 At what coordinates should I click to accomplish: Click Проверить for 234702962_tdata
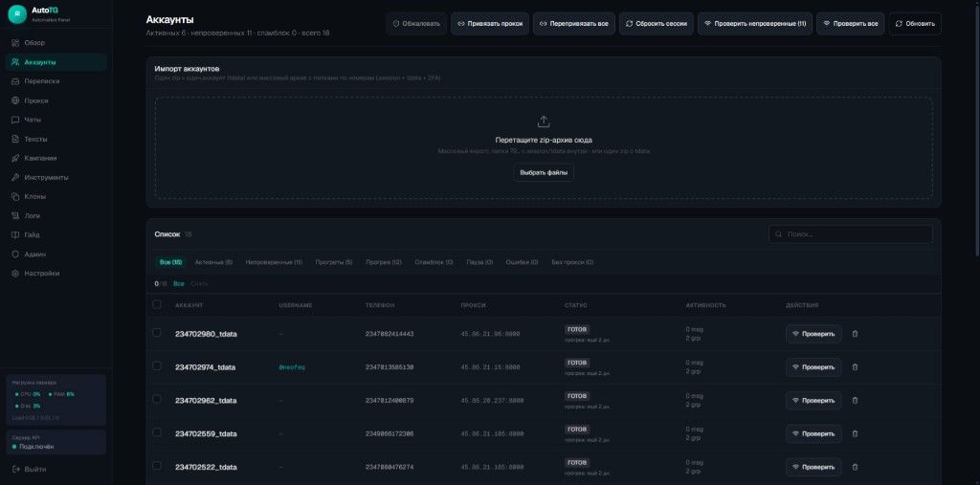(813, 401)
